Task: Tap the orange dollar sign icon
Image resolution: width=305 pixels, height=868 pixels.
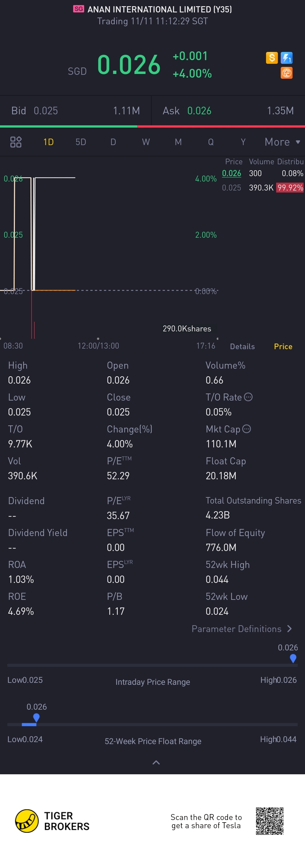Action: click(x=272, y=58)
